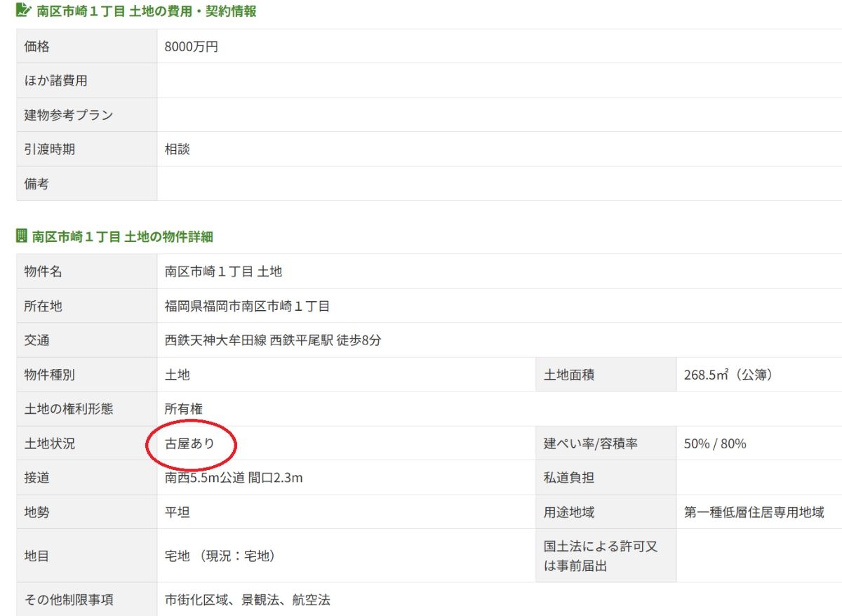Click the 宅地(現況:宅地) land category value

[x=220, y=556]
